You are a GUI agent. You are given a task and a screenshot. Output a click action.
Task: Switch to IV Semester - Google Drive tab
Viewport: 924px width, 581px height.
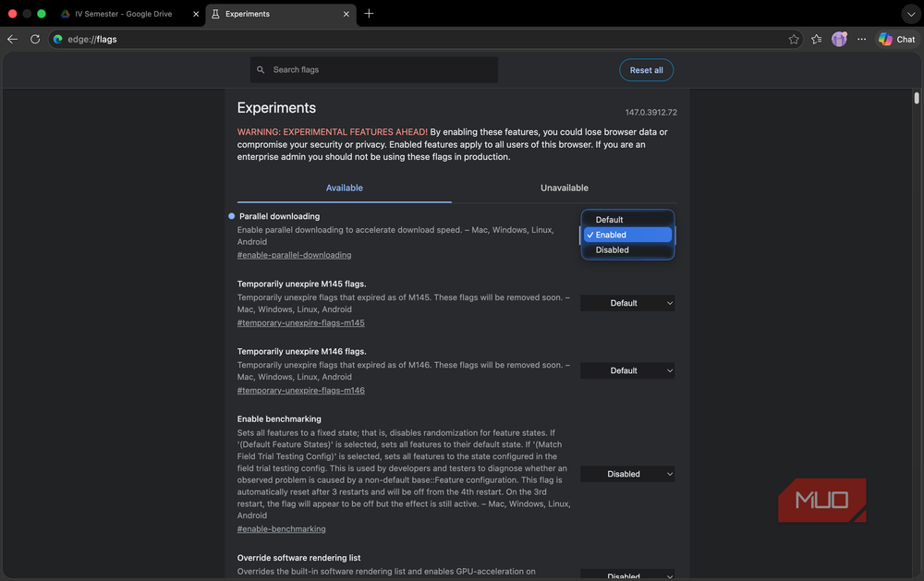pyautogui.click(x=123, y=14)
